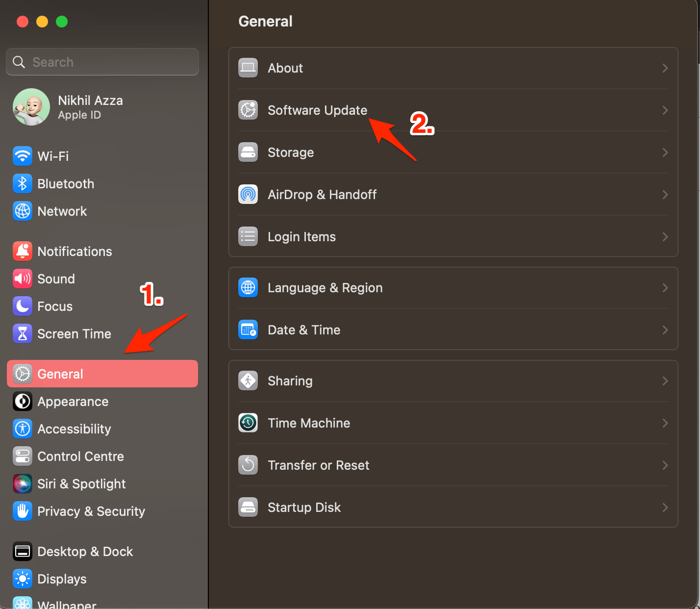Image resolution: width=700 pixels, height=609 pixels.
Task: Click the Wi-Fi icon in sidebar
Action: click(x=23, y=156)
